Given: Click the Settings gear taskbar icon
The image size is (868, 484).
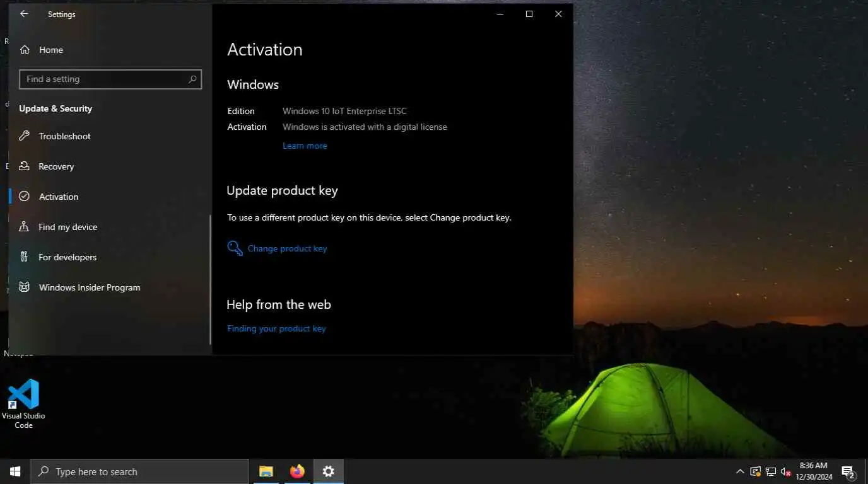Looking at the screenshot, I should tap(328, 471).
